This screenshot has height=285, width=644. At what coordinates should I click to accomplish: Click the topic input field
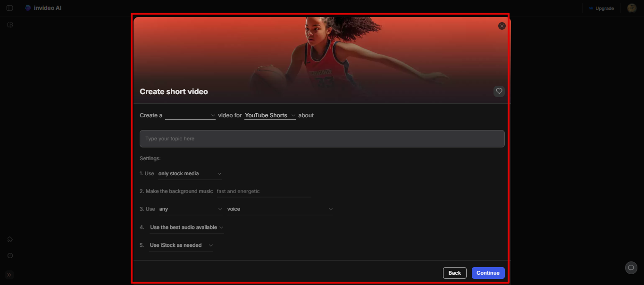[322, 138]
